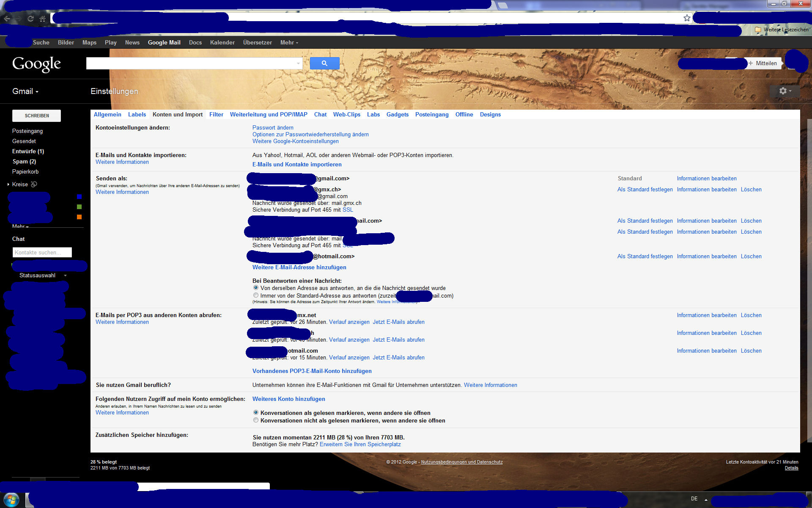Click the blue label color swatch

[79, 196]
